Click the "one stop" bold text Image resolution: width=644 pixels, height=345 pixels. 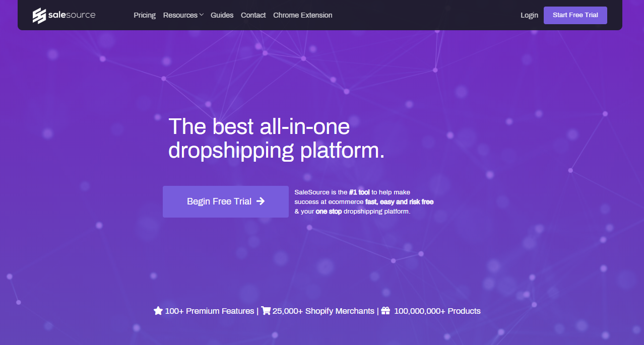click(x=329, y=212)
